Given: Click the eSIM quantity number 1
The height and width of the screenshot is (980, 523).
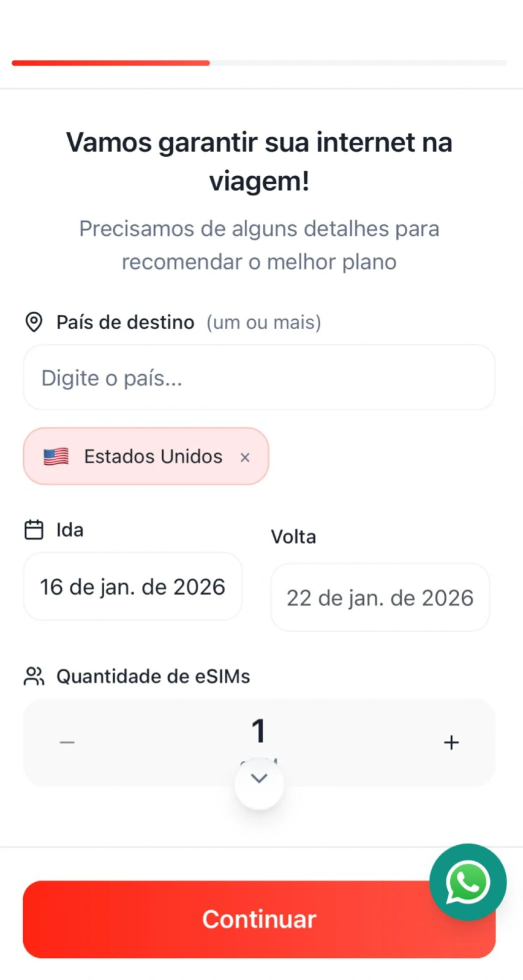Looking at the screenshot, I should click(x=259, y=730).
